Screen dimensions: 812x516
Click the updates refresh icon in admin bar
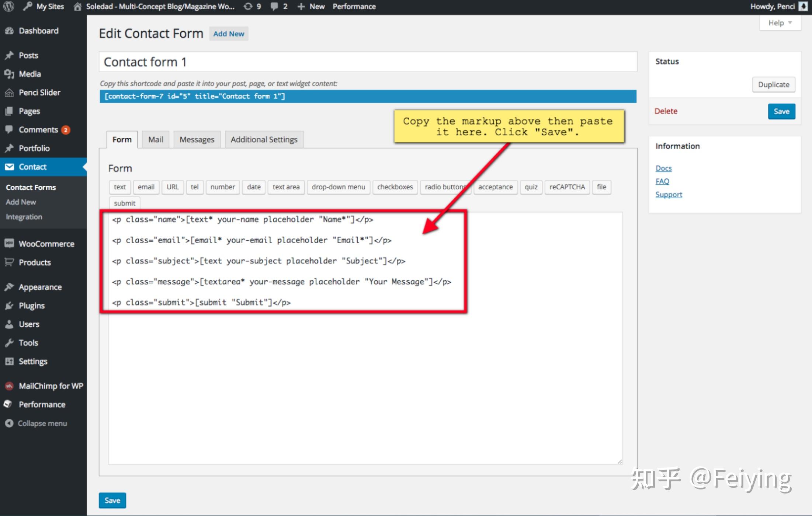248,6
